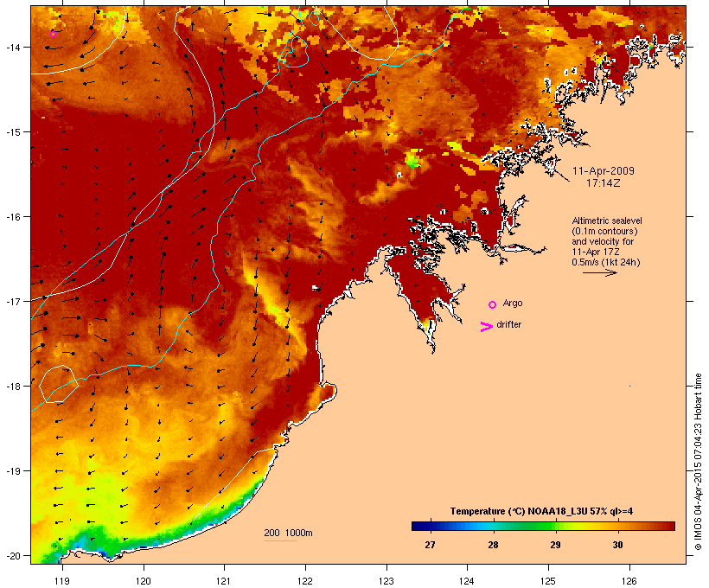Click the '30' color bar value
This screenshot has height=588, width=709.
coord(617,545)
